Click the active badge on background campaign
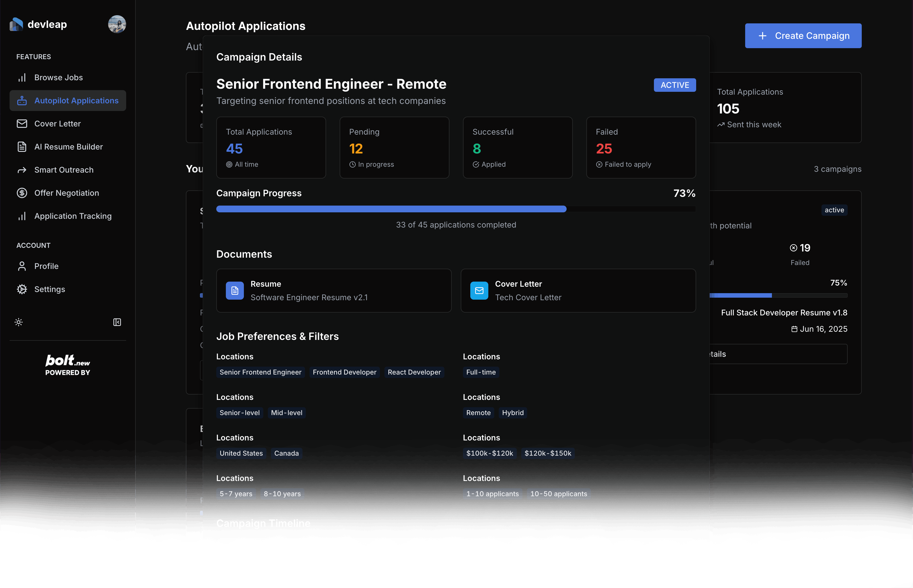This screenshot has width=913, height=588. pyautogui.click(x=834, y=210)
